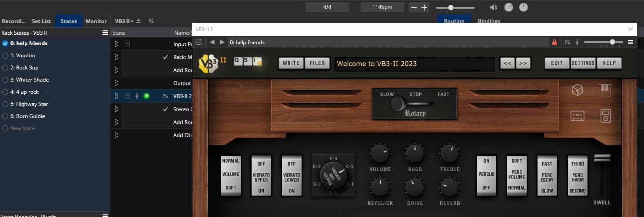Switch to the States tab

point(69,21)
